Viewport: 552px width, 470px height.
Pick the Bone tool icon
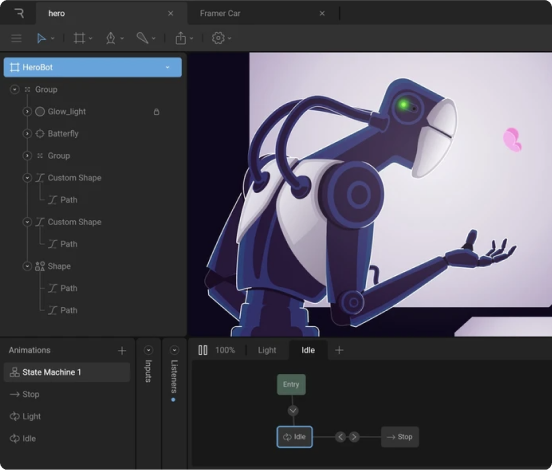142,38
